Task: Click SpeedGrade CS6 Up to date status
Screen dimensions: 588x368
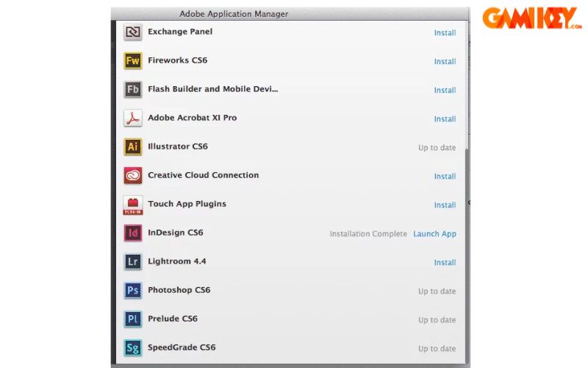Action: coord(437,348)
